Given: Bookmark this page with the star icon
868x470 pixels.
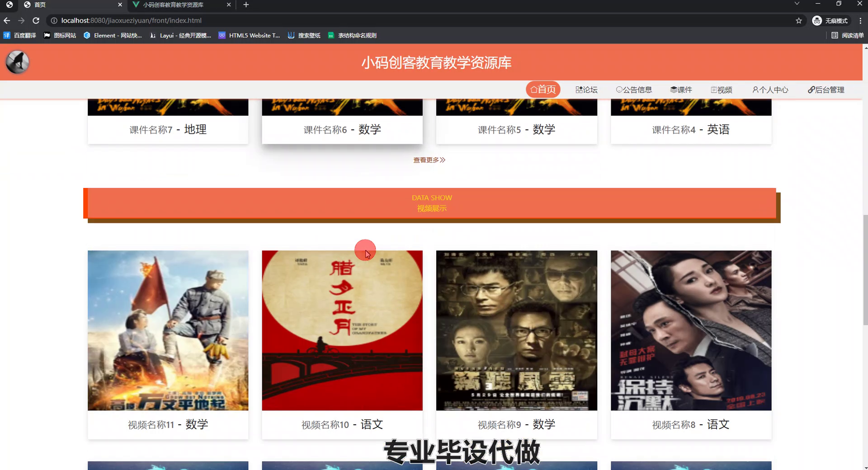Looking at the screenshot, I should [798, 20].
